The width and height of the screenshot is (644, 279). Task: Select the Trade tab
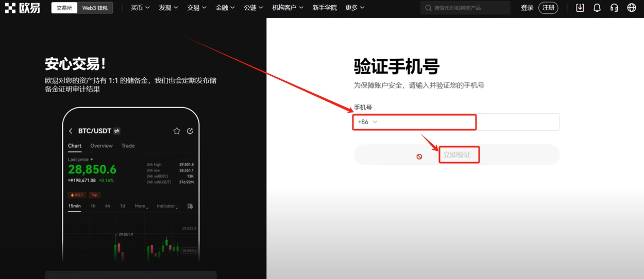pos(128,146)
